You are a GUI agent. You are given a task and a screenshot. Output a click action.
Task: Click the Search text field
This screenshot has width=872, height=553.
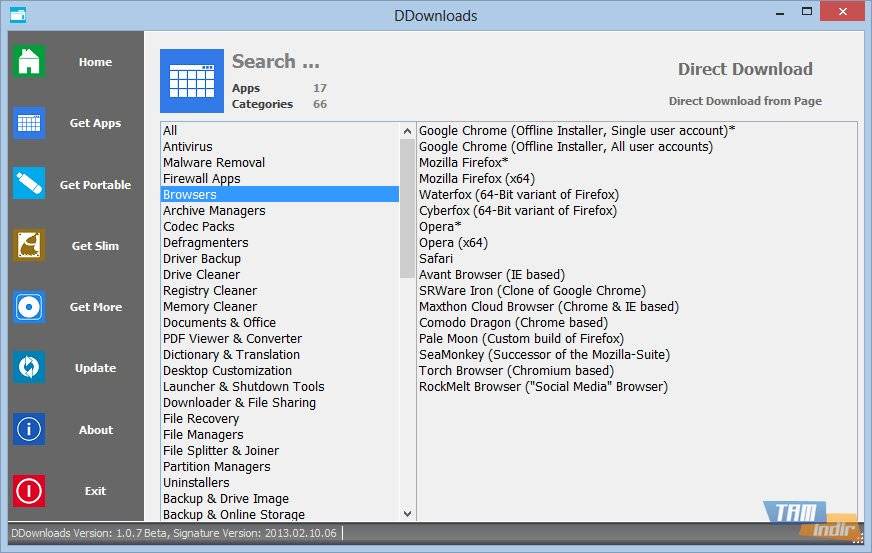[276, 62]
